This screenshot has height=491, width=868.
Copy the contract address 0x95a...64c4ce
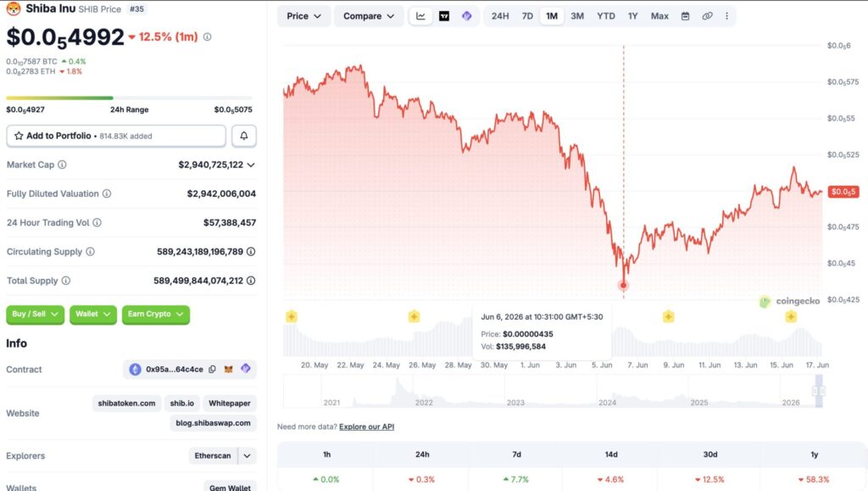click(212, 369)
